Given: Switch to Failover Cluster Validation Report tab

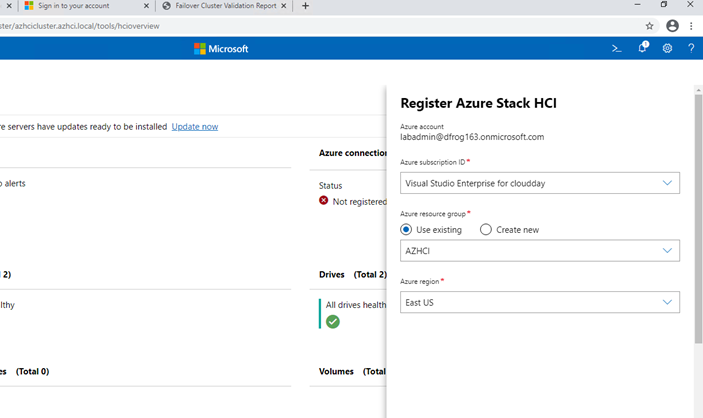Looking at the screenshot, I should 226,6.
